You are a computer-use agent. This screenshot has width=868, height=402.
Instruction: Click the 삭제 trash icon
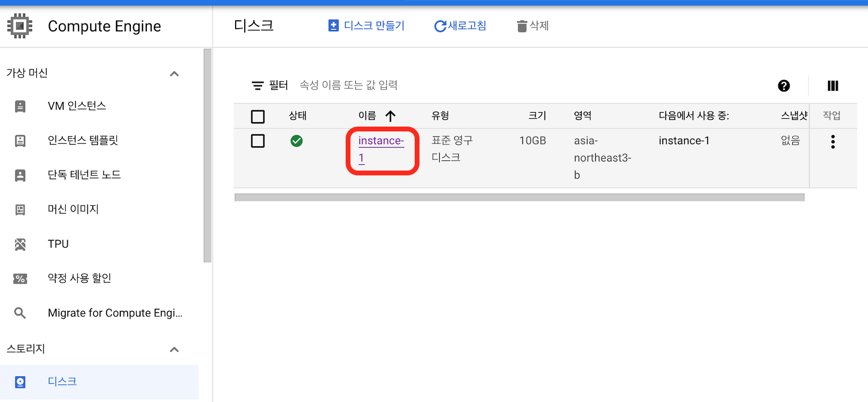click(522, 26)
